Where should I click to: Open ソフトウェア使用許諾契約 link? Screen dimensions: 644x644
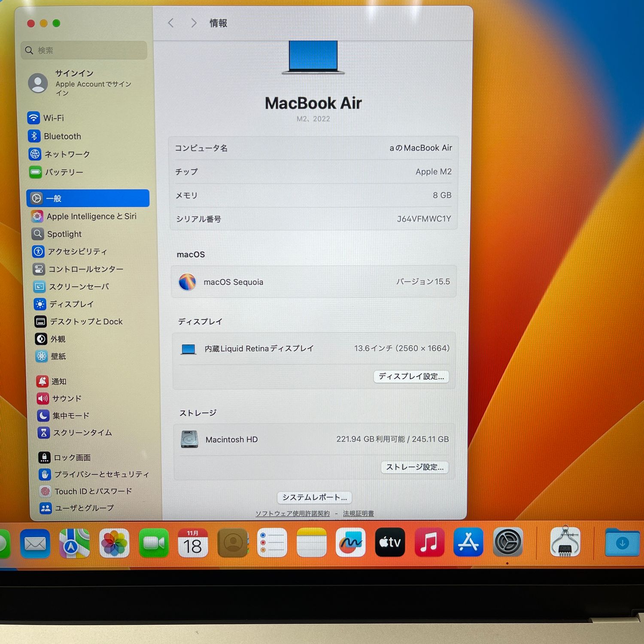point(292,513)
